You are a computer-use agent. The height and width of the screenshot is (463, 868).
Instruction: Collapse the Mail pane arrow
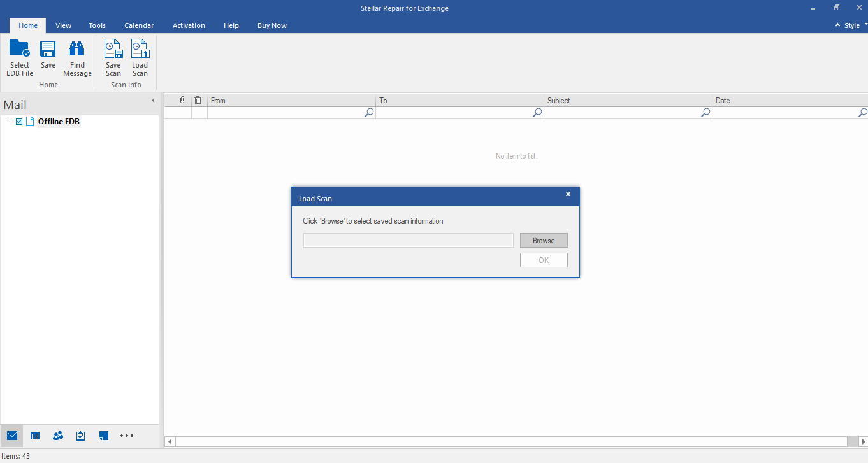153,101
